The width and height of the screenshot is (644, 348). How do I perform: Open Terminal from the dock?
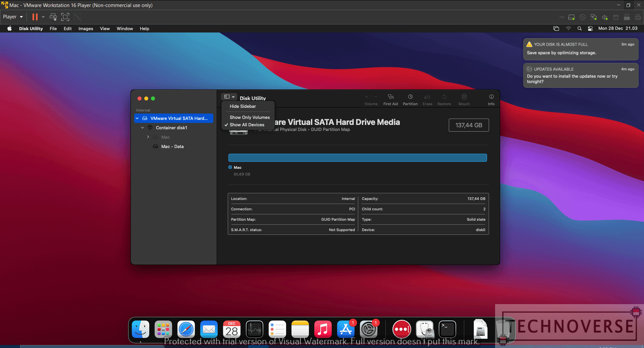pos(448,329)
